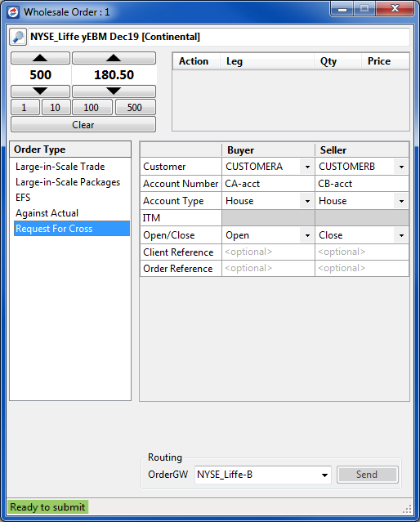Click the Send order button
This screenshot has height=522, width=420.
point(368,475)
